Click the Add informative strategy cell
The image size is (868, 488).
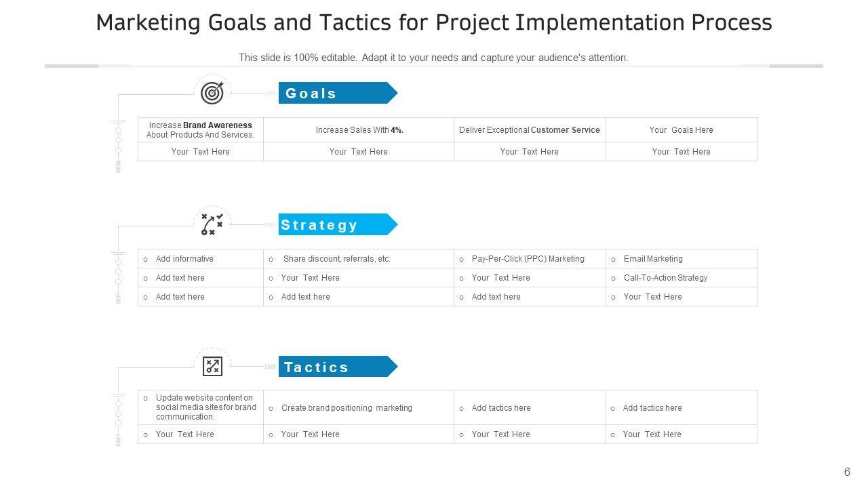coord(184,259)
